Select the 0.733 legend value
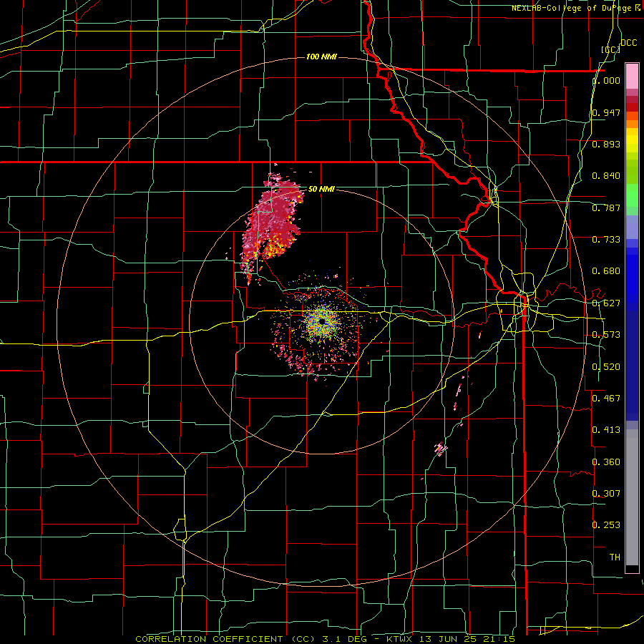 [606, 240]
